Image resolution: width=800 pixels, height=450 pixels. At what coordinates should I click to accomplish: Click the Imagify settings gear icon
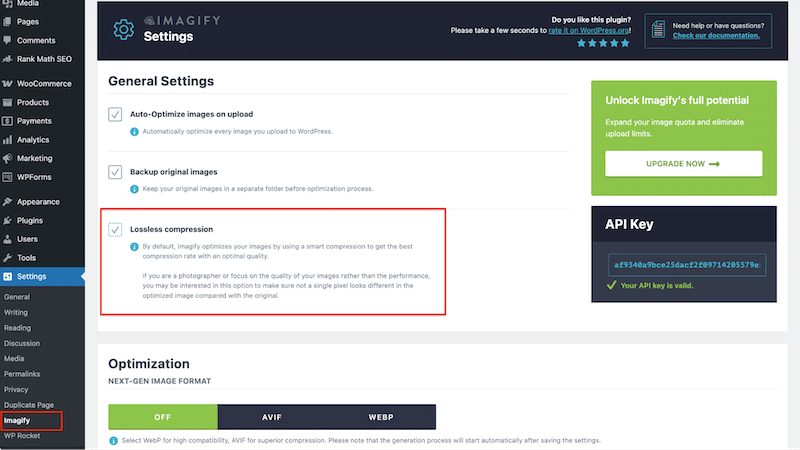pyautogui.click(x=123, y=30)
